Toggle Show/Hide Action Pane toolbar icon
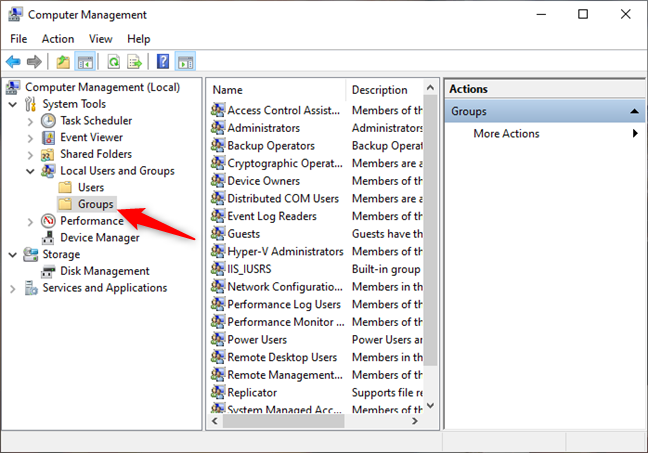 pos(185,62)
